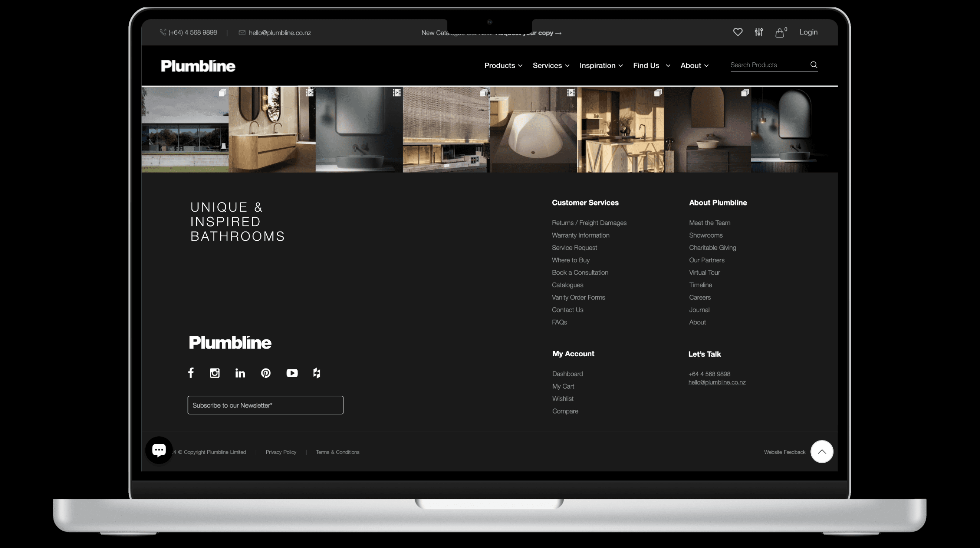Open the compare sliders icon

(759, 32)
